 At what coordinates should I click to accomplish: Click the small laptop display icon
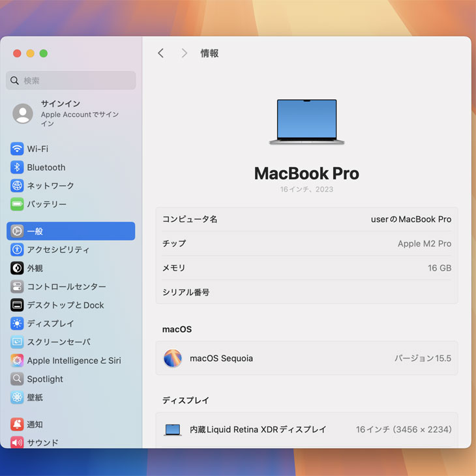tap(173, 430)
